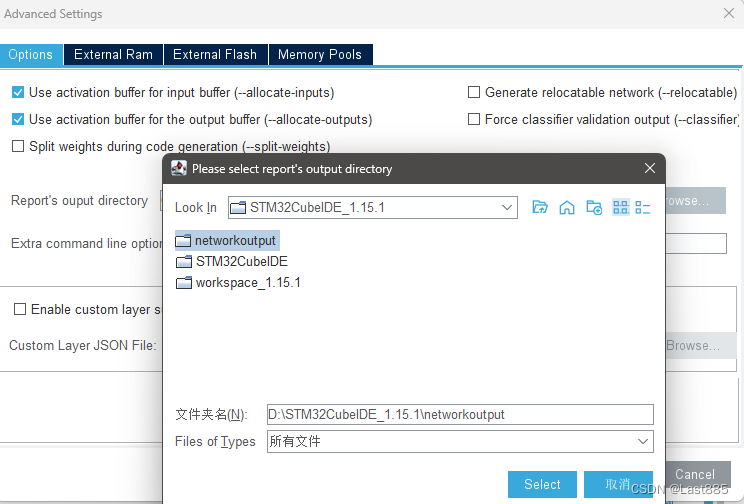This screenshot has height=504, width=744.
Task: Go up one folder level icon
Action: tap(540, 207)
